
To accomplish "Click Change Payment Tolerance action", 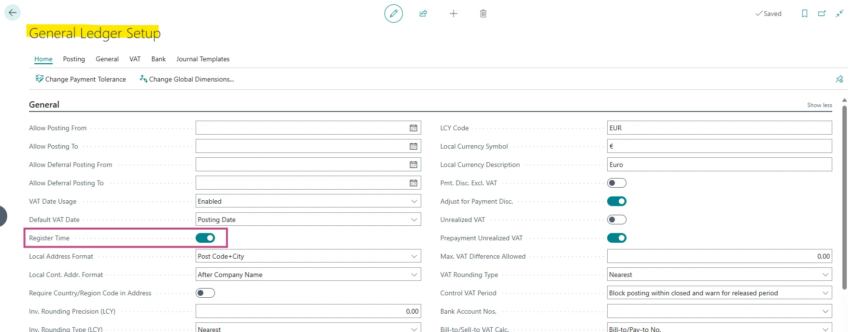I will 81,79.
